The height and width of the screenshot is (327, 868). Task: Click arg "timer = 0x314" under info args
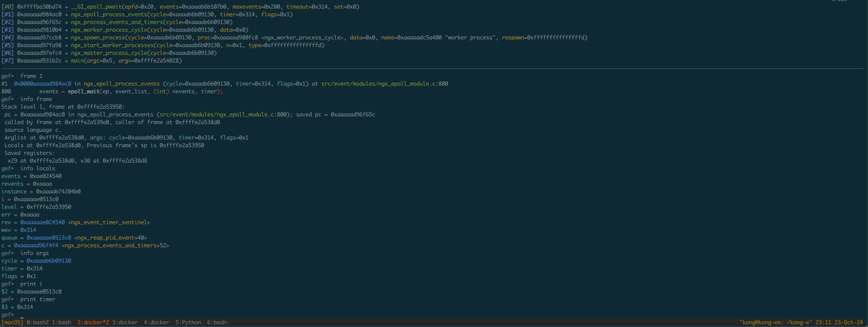22,269
